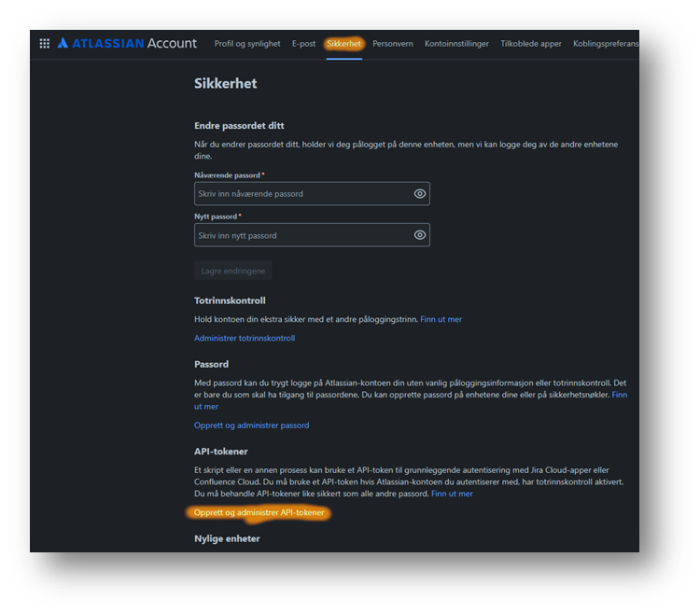Go to the Personvern tab
This screenshot has width=700, height=613.
click(393, 44)
